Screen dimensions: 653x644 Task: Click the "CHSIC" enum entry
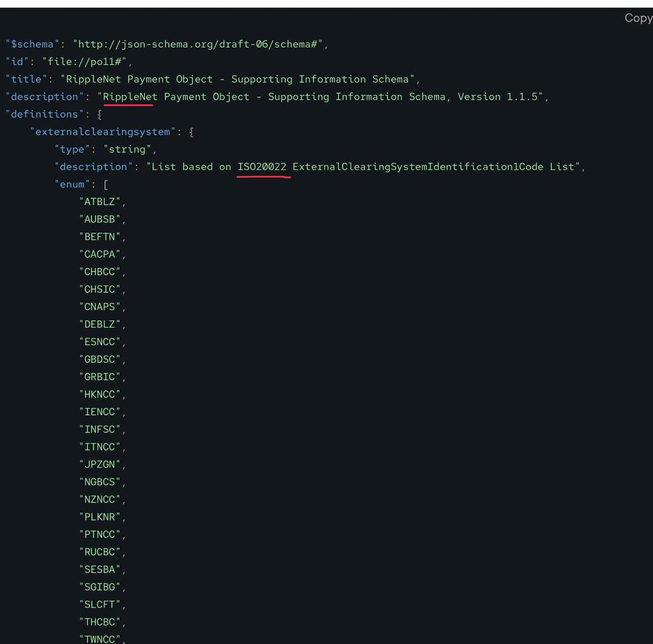[x=100, y=289]
